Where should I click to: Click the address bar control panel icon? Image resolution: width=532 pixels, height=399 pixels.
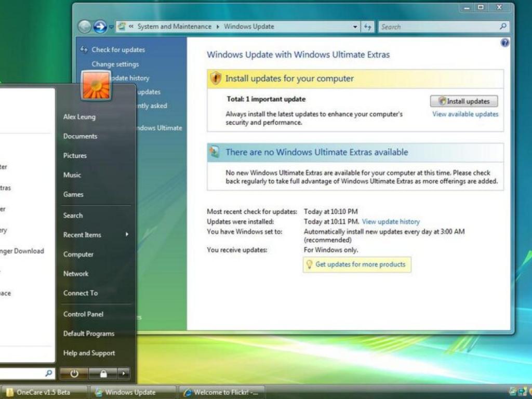click(122, 26)
